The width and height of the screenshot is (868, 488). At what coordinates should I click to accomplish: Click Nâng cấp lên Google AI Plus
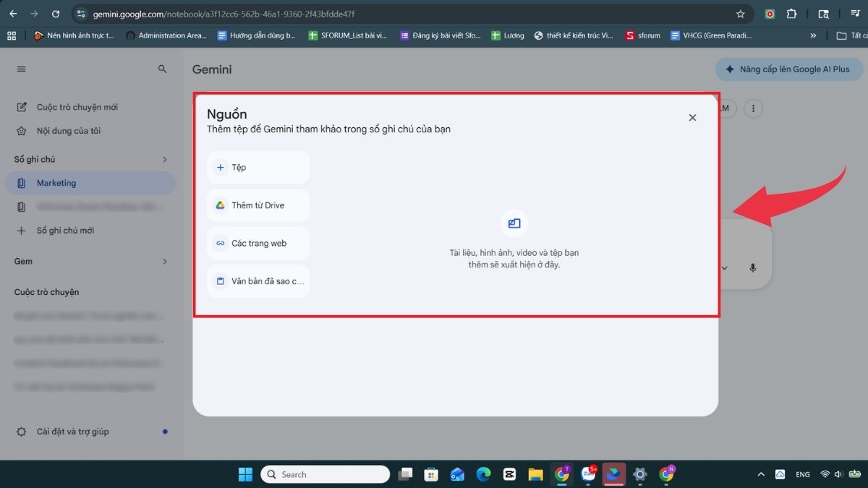[789, 69]
